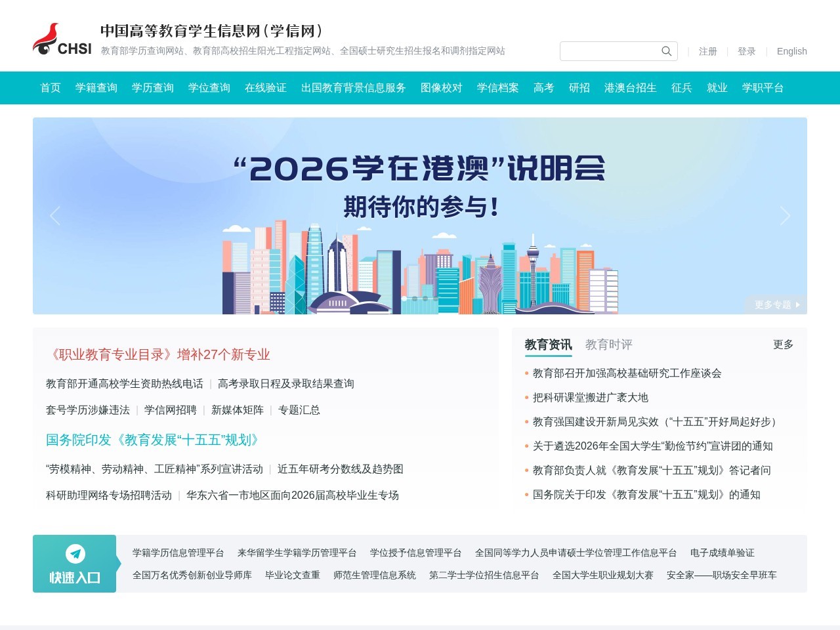This screenshot has height=630, width=840.
Task: Open 师范生管理信息系统 quick link
Action: 375,576
